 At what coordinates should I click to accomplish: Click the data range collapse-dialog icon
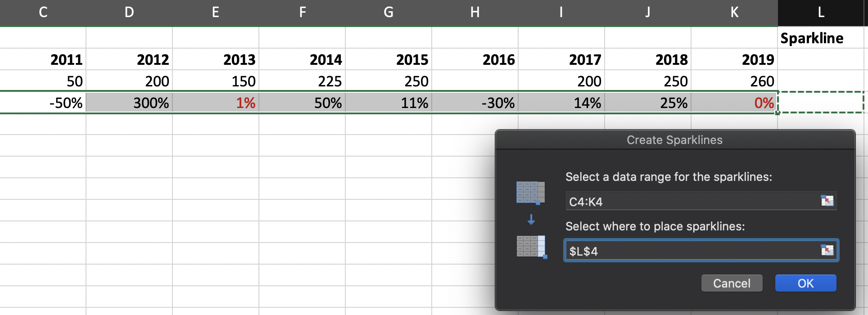[x=827, y=201]
